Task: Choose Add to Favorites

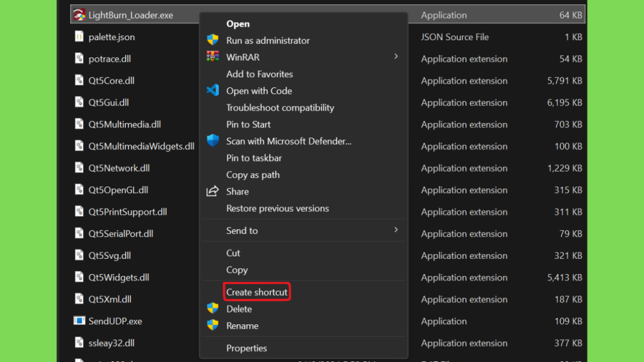Action: (x=260, y=74)
